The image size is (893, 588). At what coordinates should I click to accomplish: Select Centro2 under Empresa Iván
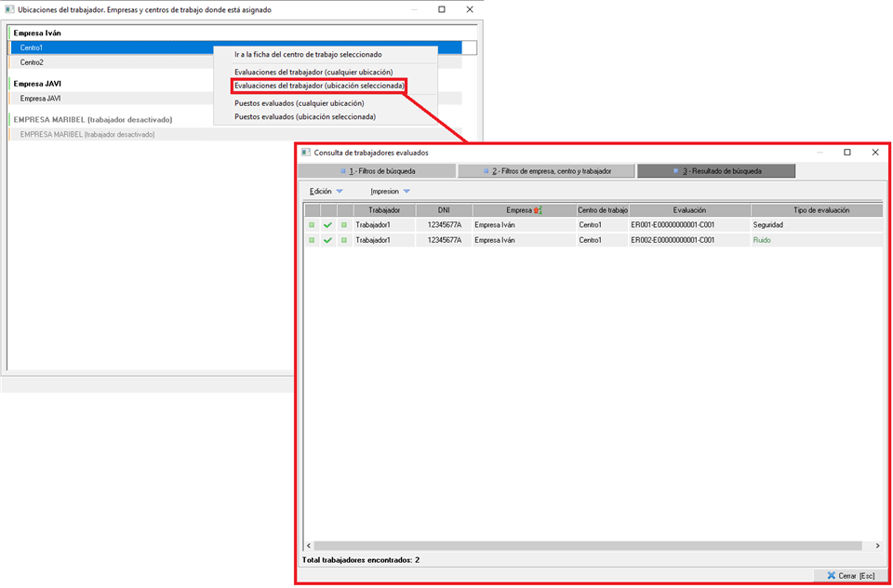tap(33, 62)
